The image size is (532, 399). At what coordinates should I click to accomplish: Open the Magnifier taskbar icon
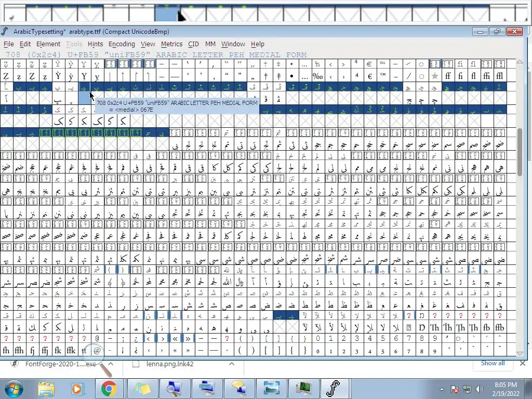[175, 389]
